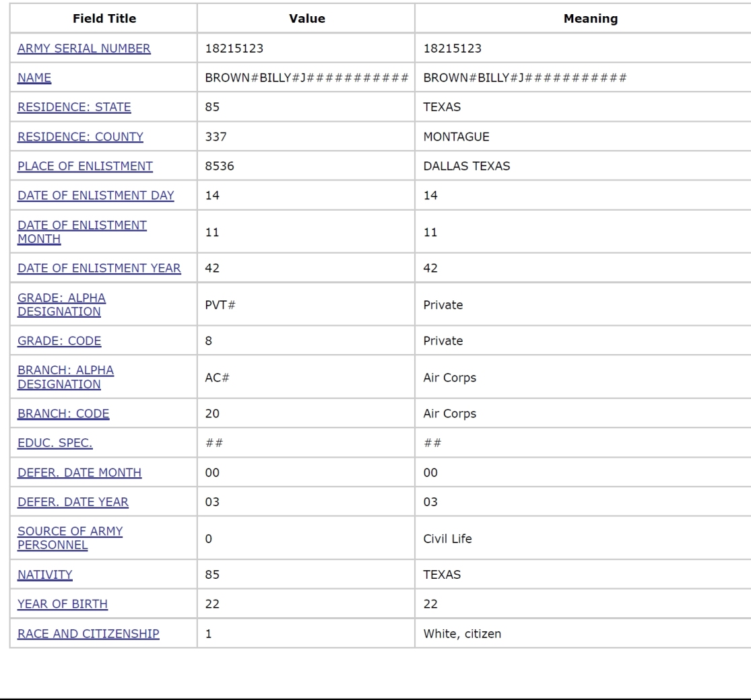Click the NAME field title link
The height and width of the screenshot is (700, 751).
[x=35, y=78]
